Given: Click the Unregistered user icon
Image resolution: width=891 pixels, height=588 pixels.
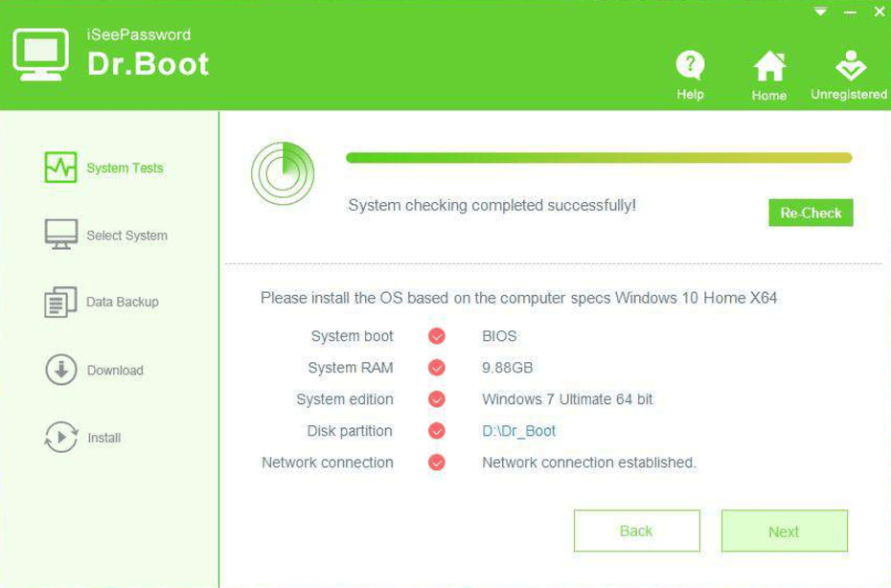Looking at the screenshot, I should coord(850,65).
